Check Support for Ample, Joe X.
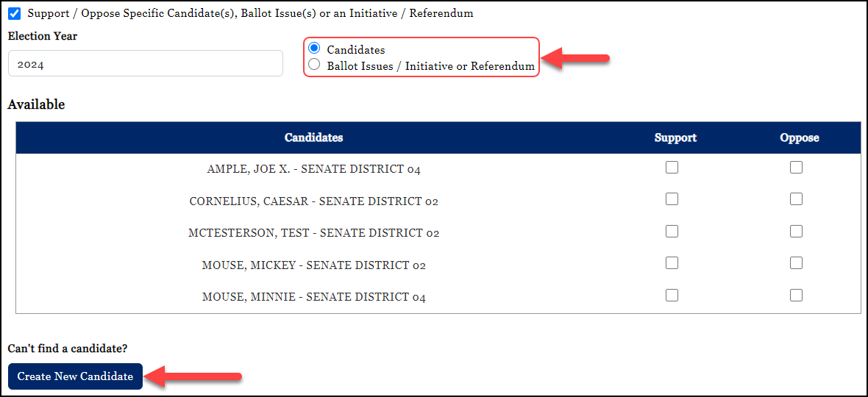This screenshot has height=397, width=868. [x=672, y=168]
